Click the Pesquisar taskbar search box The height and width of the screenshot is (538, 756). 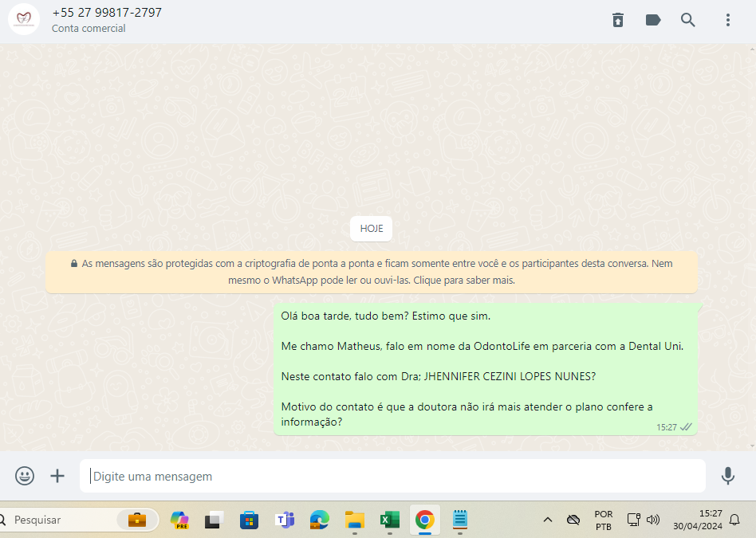(80, 520)
